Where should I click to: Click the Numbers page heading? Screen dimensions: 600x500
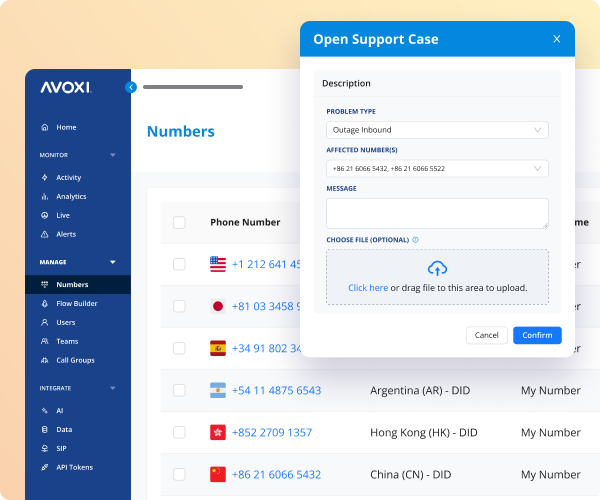click(181, 132)
